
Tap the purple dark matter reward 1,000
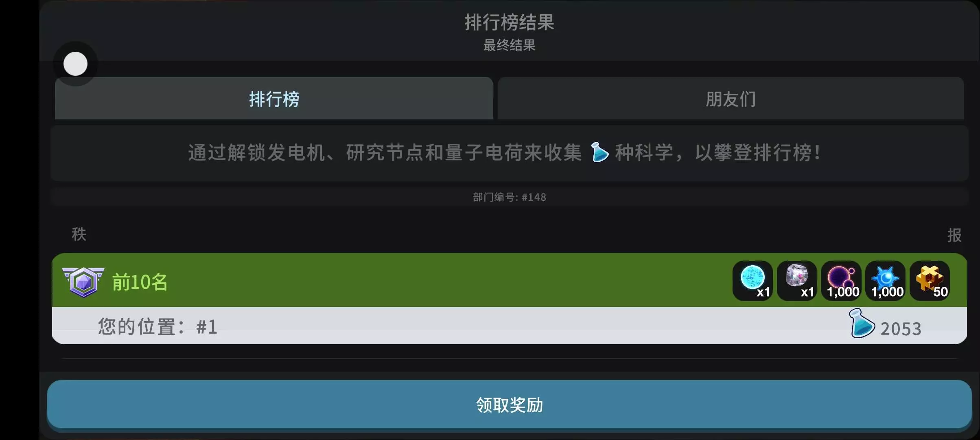coord(841,281)
